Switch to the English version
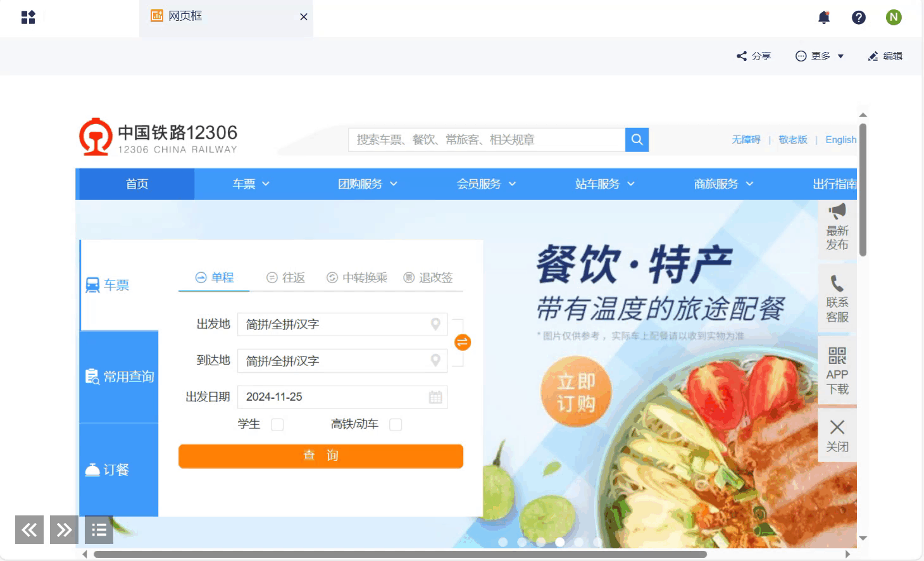 [840, 139]
